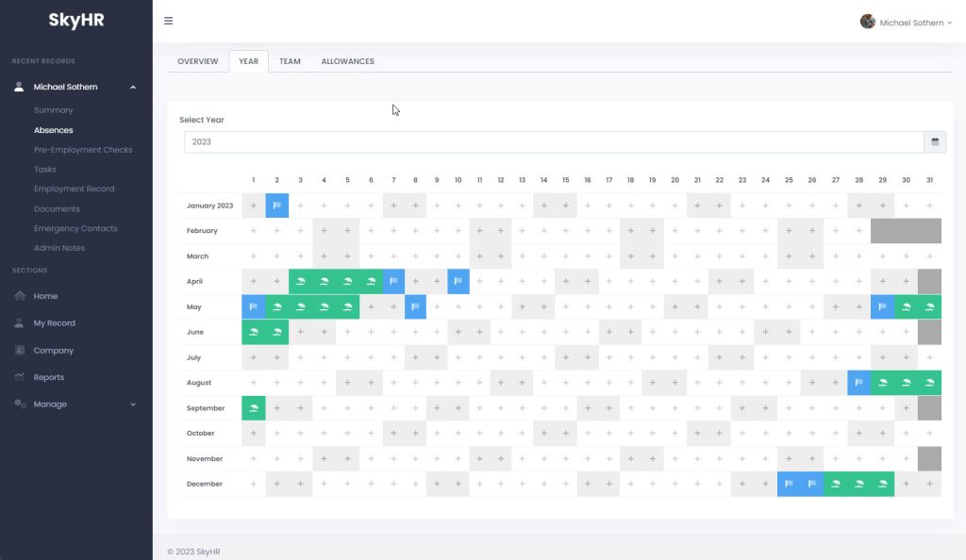Open the calendar picker icon beside year field
The width and height of the screenshot is (966, 560).
[935, 142]
